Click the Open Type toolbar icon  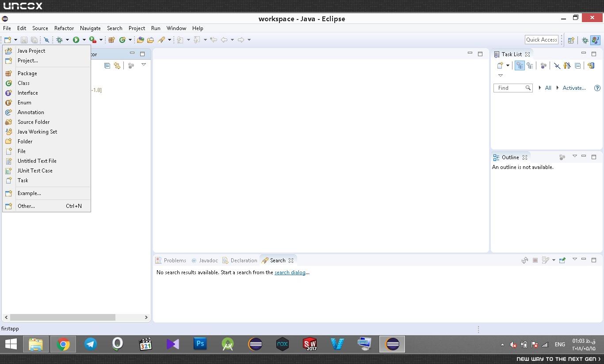coord(141,40)
